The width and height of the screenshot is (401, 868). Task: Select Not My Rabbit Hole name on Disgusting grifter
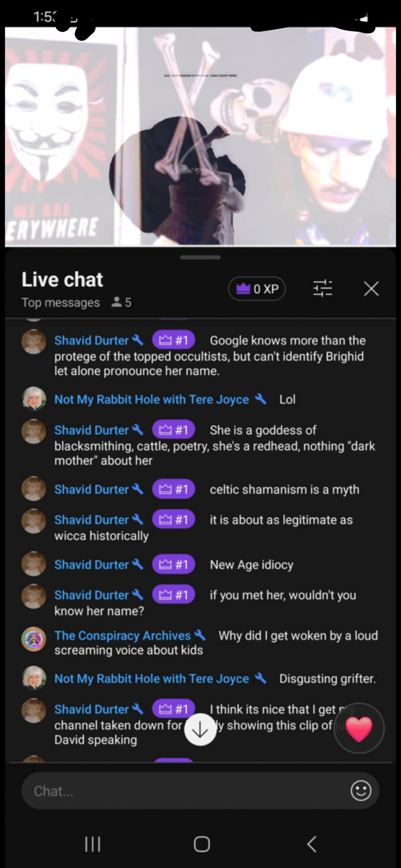pos(152,679)
